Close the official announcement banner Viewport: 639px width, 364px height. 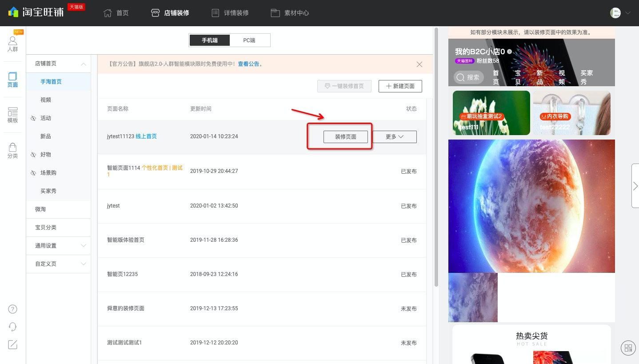pyautogui.click(x=419, y=64)
